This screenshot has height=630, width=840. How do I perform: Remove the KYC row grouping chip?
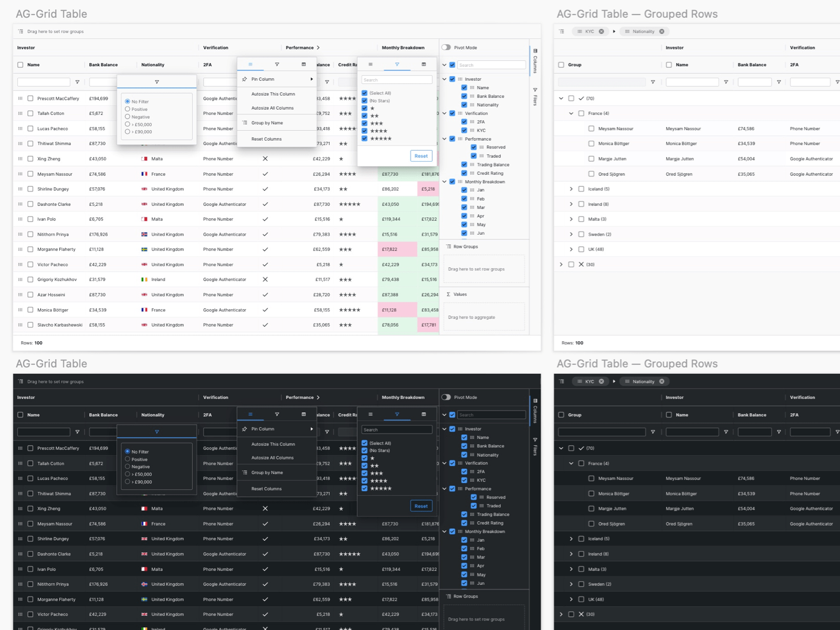point(601,31)
